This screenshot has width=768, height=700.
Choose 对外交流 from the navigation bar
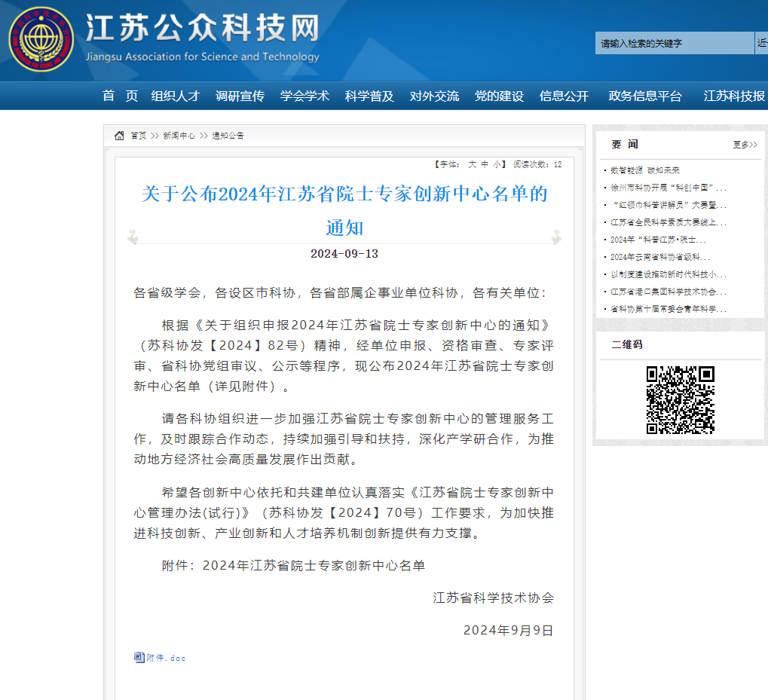click(434, 96)
